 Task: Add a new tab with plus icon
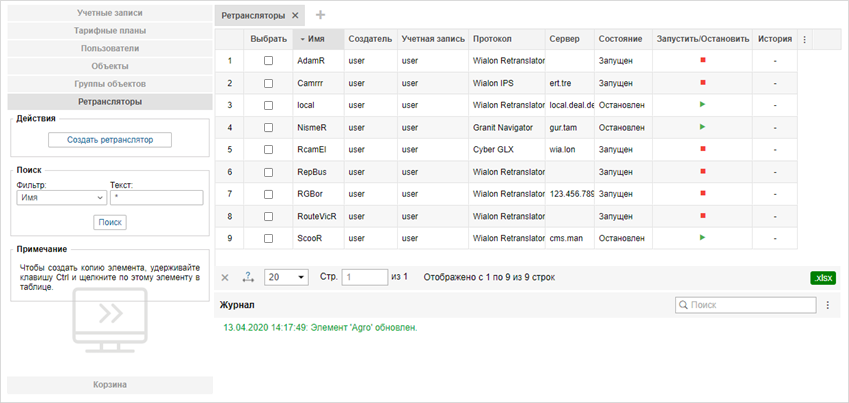coord(320,15)
